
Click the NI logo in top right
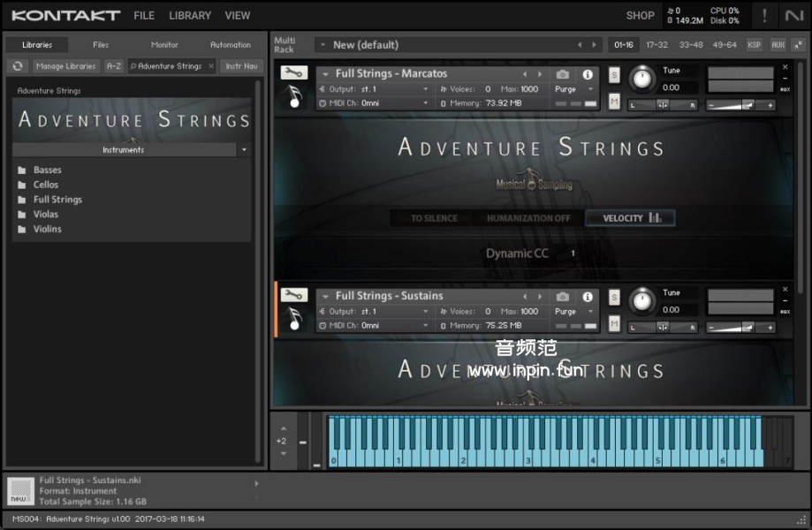pyautogui.click(x=793, y=16)
